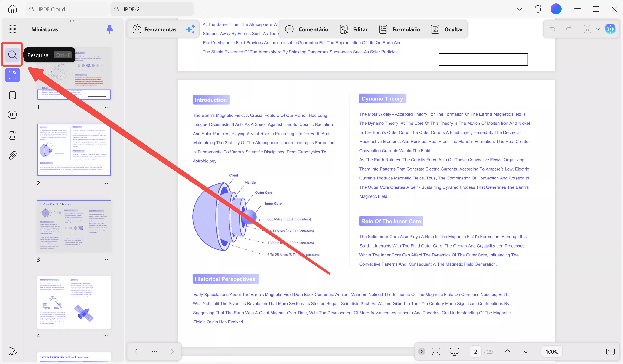Click the UPDF AI sparkle icon
This screenshot has height=364, width=623.
(190, 29)
